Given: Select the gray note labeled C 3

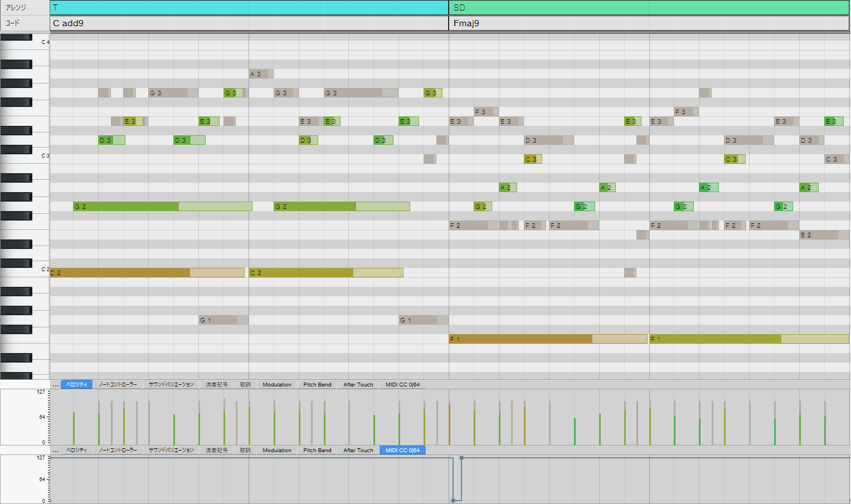Looking at the screenshot, I should point(837,159).
